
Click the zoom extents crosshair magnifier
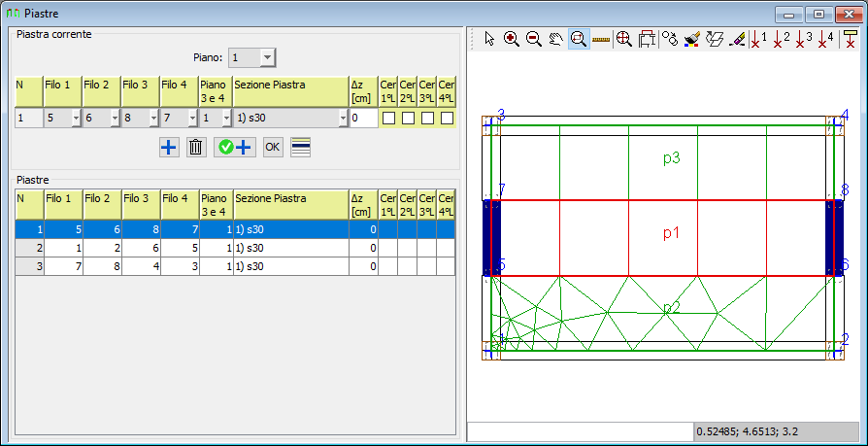624,39
